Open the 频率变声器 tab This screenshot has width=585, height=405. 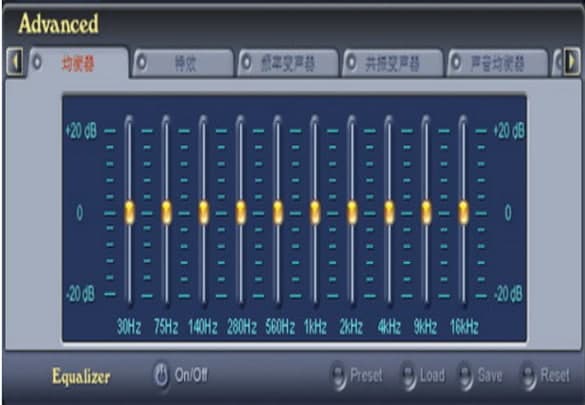coord(288,63)
